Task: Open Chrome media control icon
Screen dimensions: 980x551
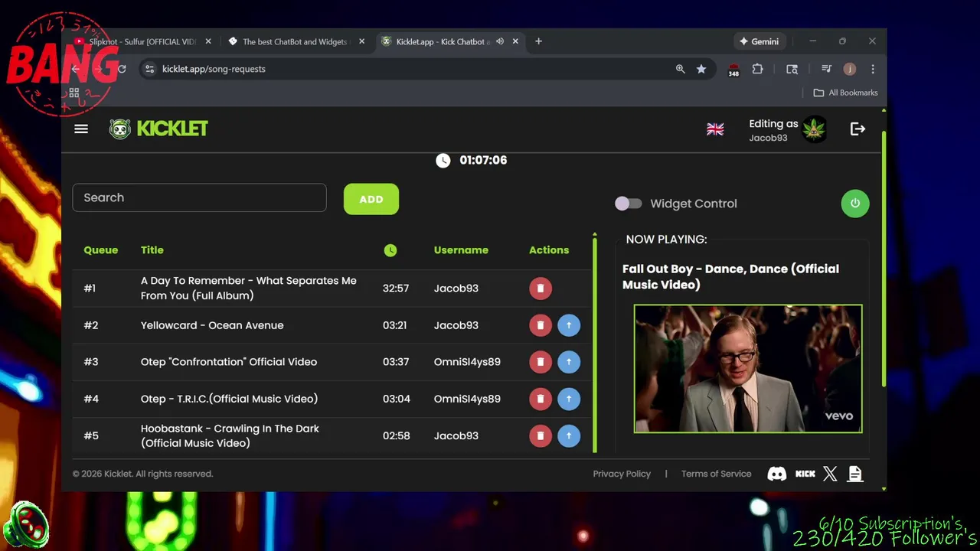Action: [826, 69]
